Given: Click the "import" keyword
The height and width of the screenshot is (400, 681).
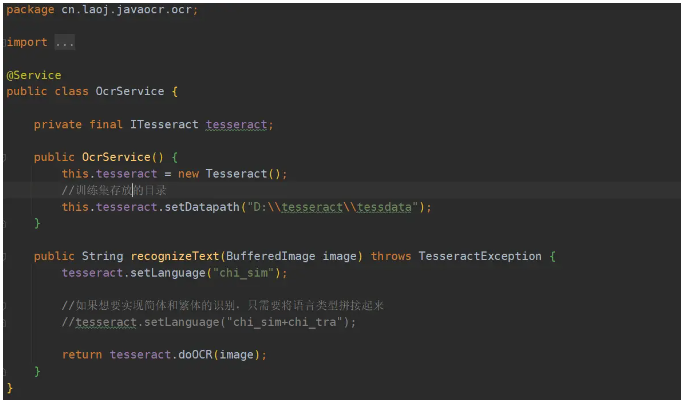Looking at the screenshot, I should [x=27, y=43].
